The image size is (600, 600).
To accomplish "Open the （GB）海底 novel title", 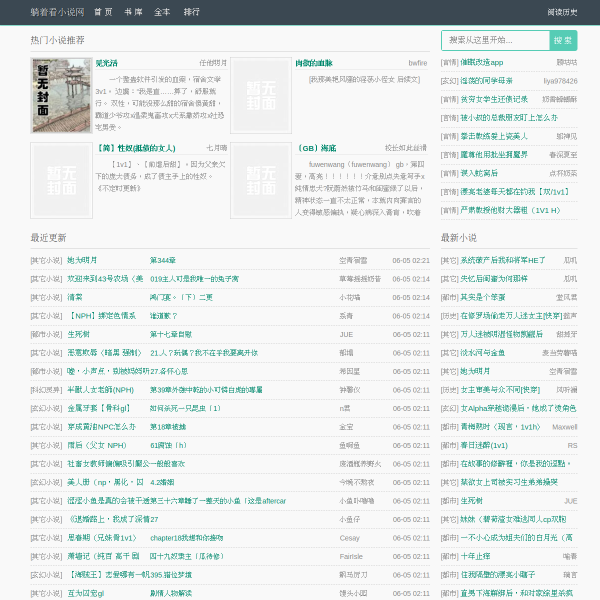I will click(317, 148).
